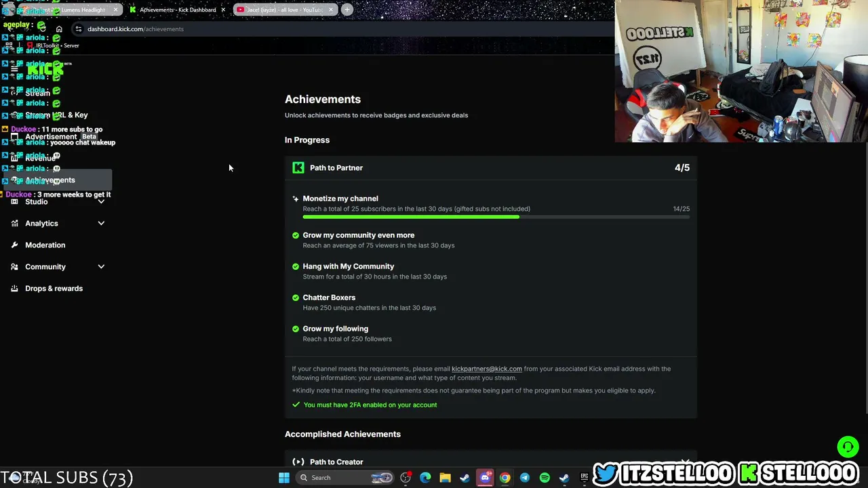Image resolution: width=868 pixels, height=488 pixels.
Task: Click the browser address bar URL
Action: (x=136, y=29)
